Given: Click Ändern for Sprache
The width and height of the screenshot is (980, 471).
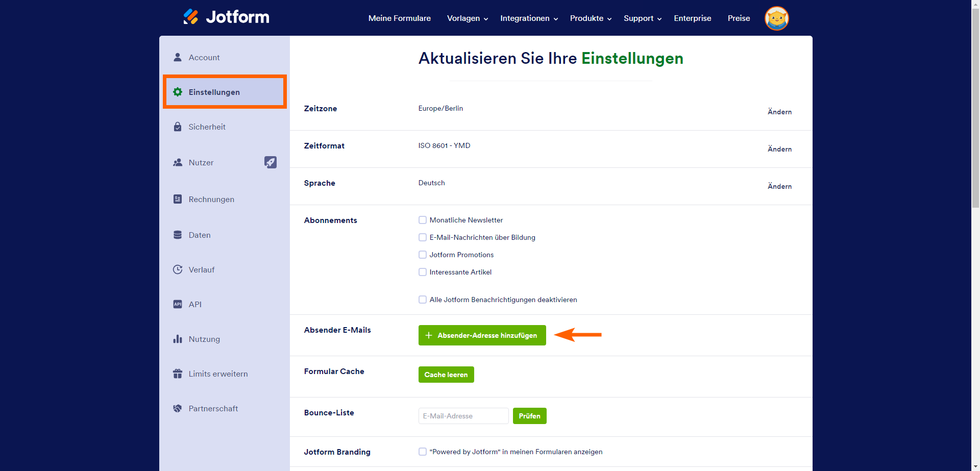Looking at the screenshot, I should coord(780,186).
